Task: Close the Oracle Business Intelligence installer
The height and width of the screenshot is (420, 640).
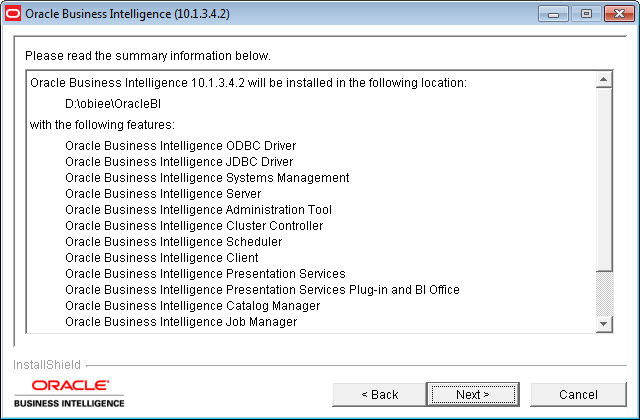Action: tap(619, 14)
